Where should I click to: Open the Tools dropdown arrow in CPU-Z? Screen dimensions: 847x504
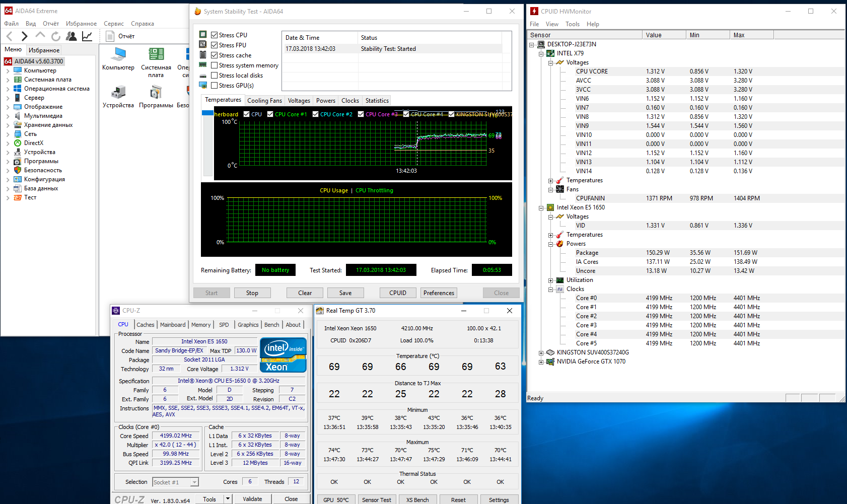228,499
